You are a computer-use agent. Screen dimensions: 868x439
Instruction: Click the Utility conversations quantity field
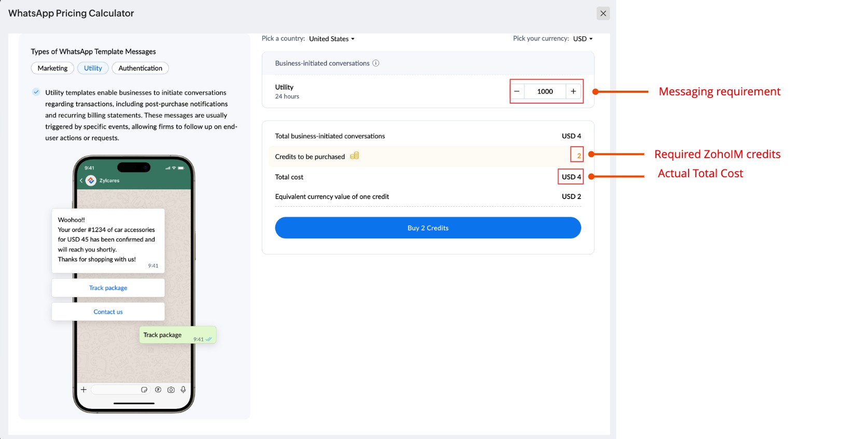coord(545,91)
